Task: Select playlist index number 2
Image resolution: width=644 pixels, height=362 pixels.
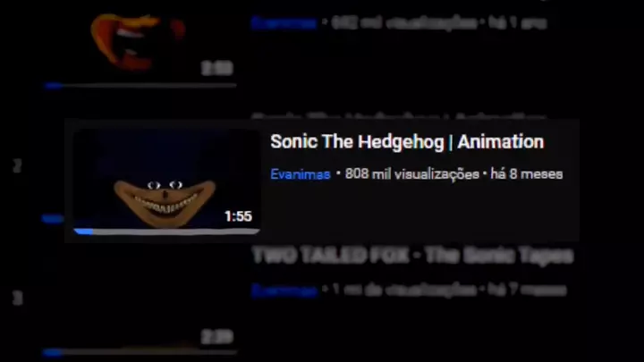Action: click(17, 166)
